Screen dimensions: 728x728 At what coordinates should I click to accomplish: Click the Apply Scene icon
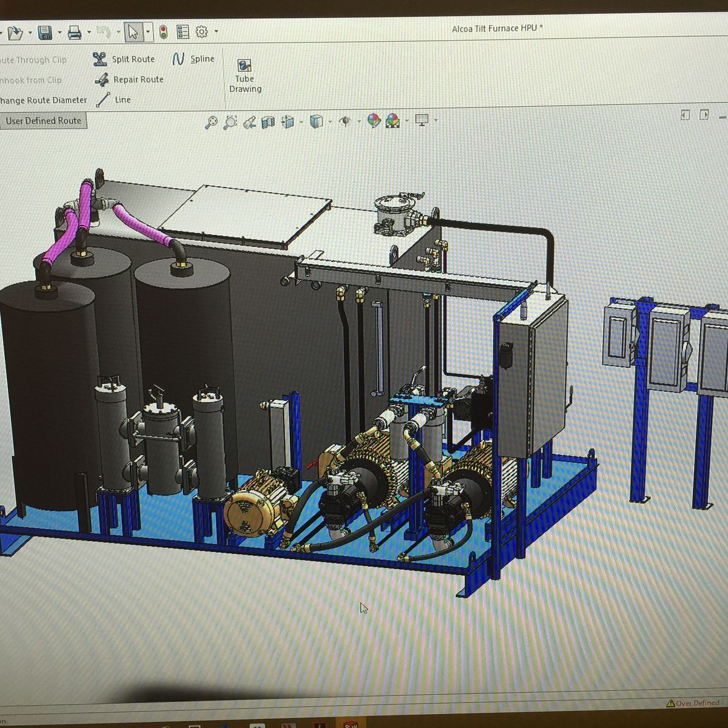[x=393, y=121]
